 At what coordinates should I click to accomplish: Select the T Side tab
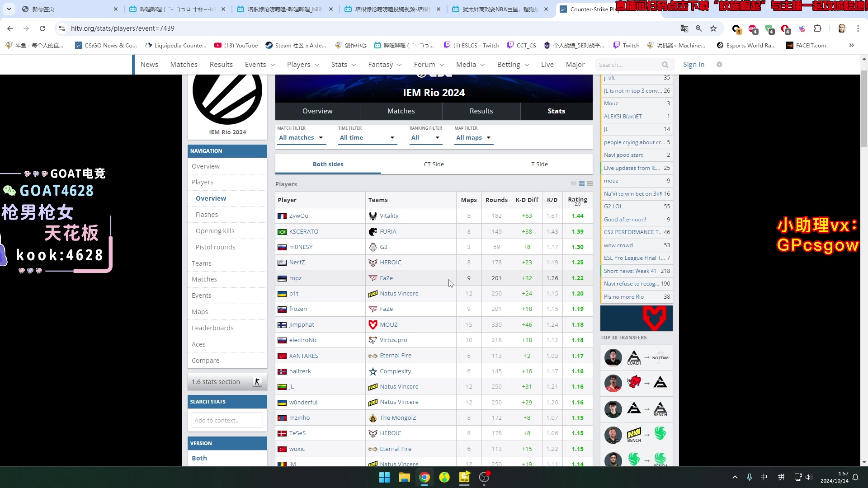pyautogui.click(x=540, y=164)
